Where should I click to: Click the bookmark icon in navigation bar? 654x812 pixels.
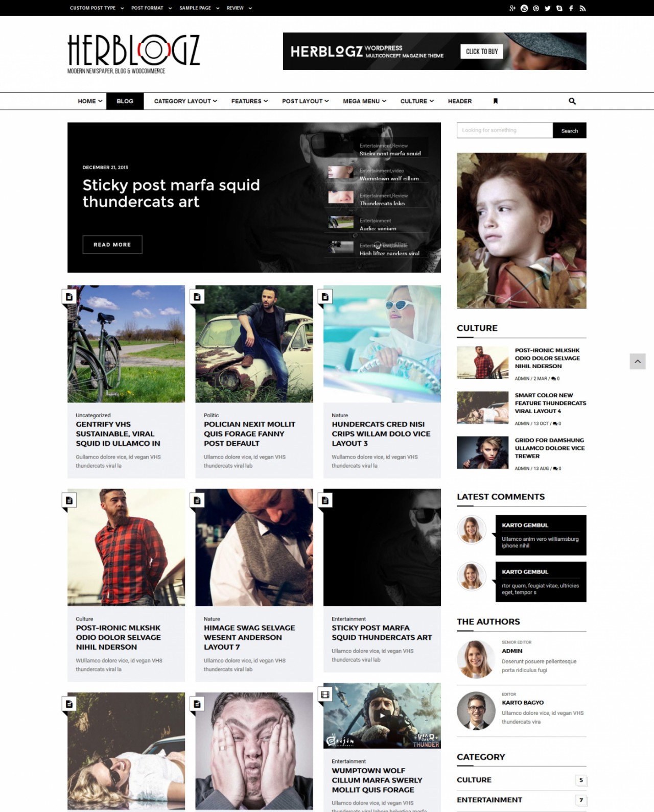click(x=495, y=101)
